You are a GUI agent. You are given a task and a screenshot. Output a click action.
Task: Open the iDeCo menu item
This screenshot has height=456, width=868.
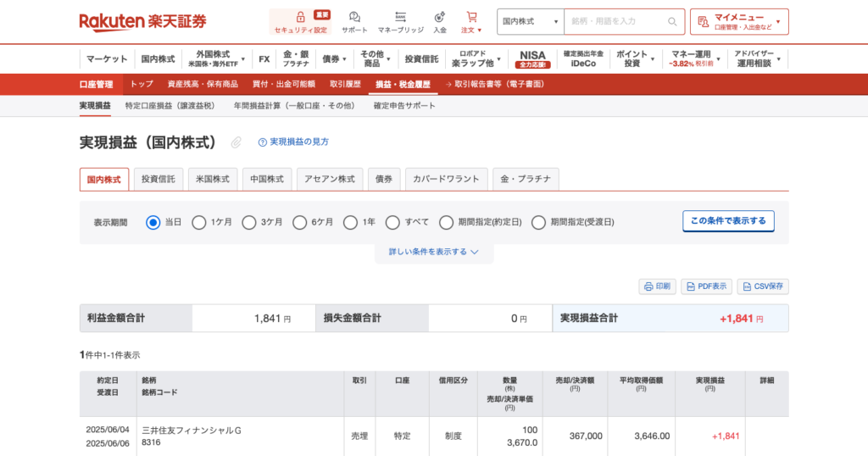pyautogui.click(x=583, y=58)
